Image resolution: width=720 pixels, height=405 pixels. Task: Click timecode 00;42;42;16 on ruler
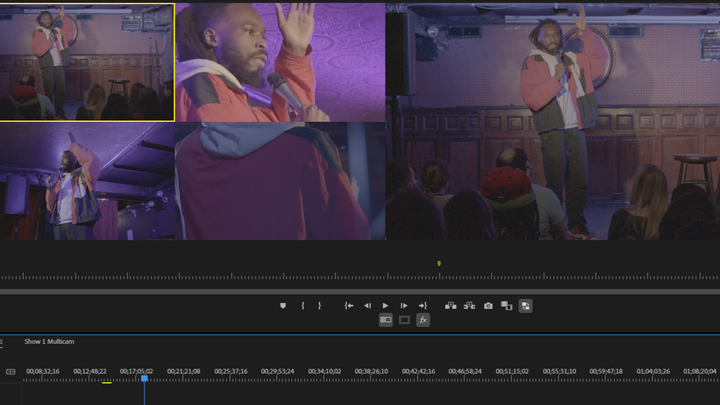418,371
